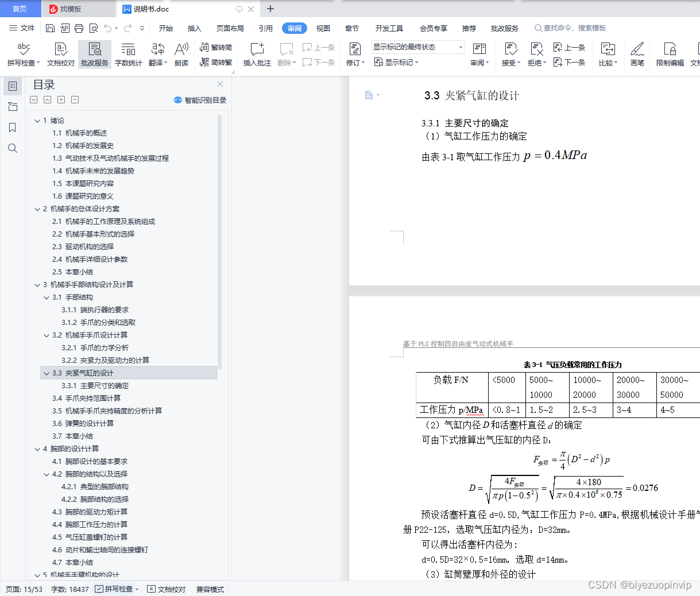Open the 显示标记 dropdown
The image size is (700, 596).
tap(396, 62)
